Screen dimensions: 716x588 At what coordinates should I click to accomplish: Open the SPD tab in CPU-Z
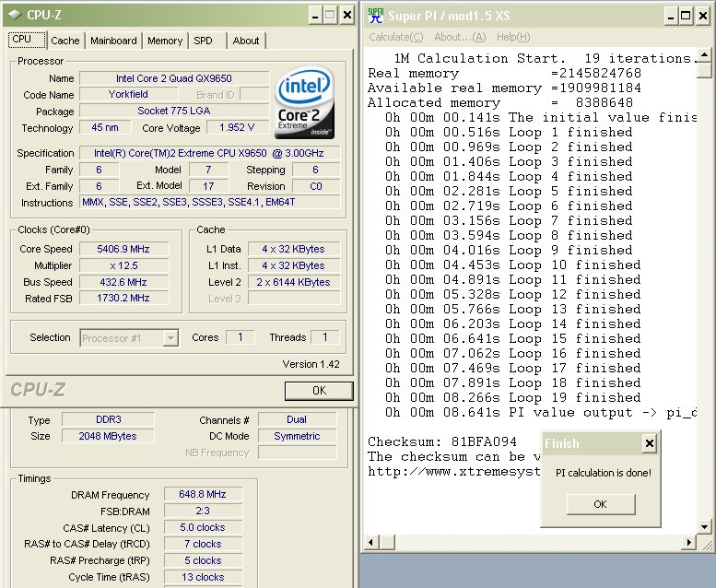pos(204,41)
